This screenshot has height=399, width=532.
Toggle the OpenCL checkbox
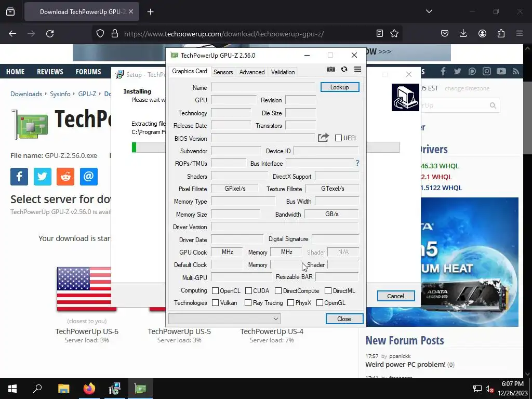pyautogui.click(x=215, y=290)
